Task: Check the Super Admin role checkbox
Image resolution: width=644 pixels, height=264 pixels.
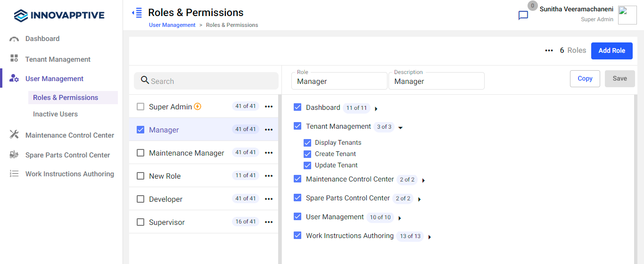Action: tap(140, 107)
